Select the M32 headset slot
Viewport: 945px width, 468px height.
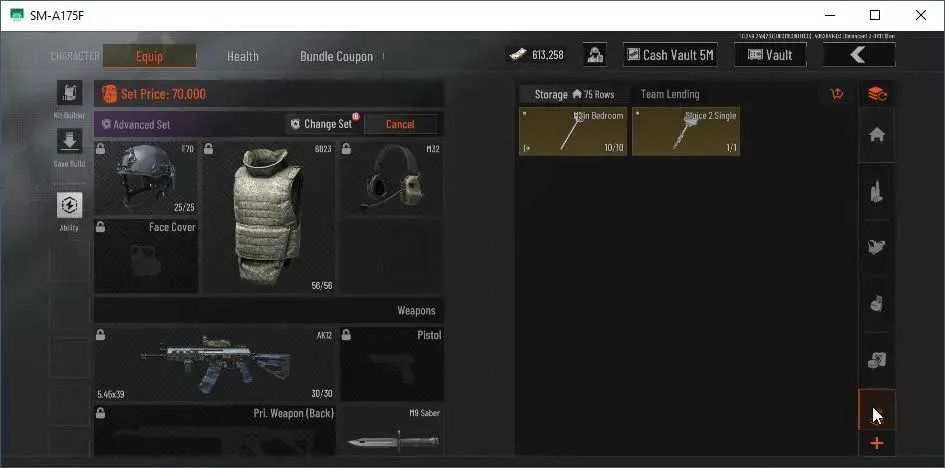click(392, 179)
